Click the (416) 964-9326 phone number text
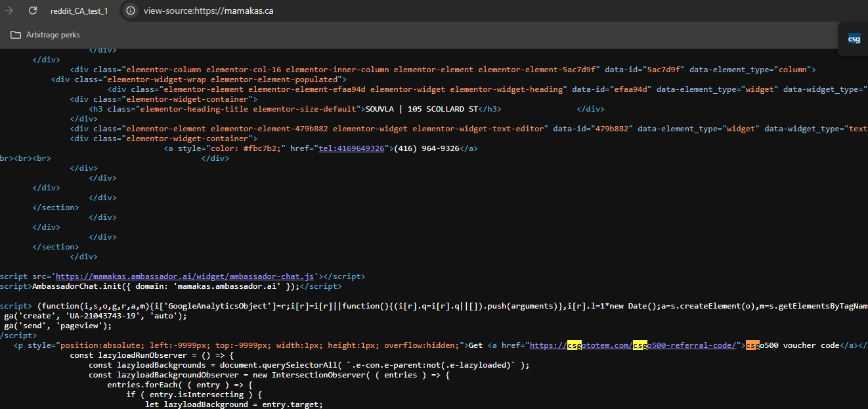Screen dimensions: 868x409 (426, 148)
